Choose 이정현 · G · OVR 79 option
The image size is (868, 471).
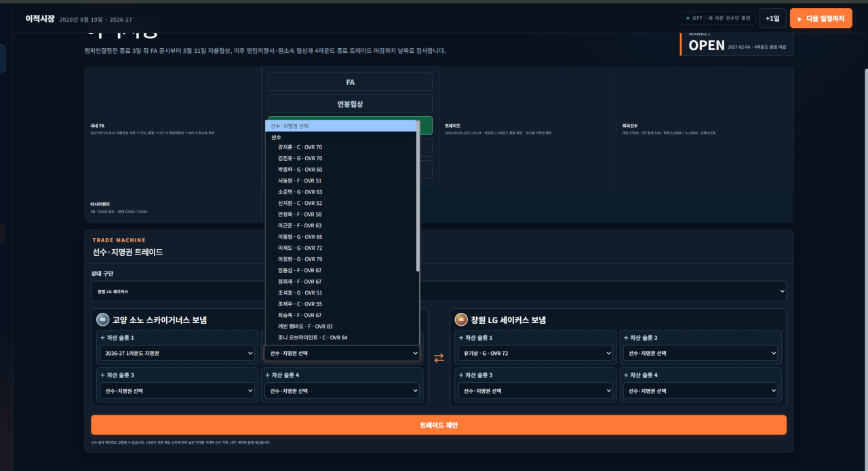coord(340,259)
